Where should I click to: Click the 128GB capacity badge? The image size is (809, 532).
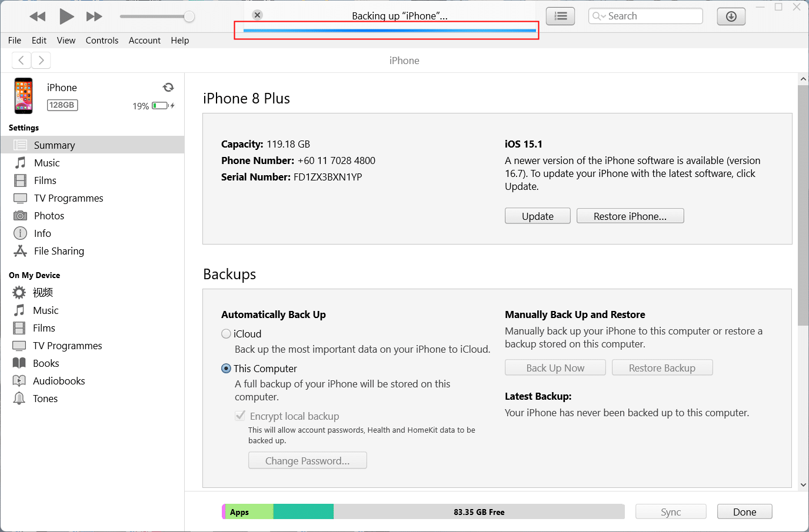[62, 105]
